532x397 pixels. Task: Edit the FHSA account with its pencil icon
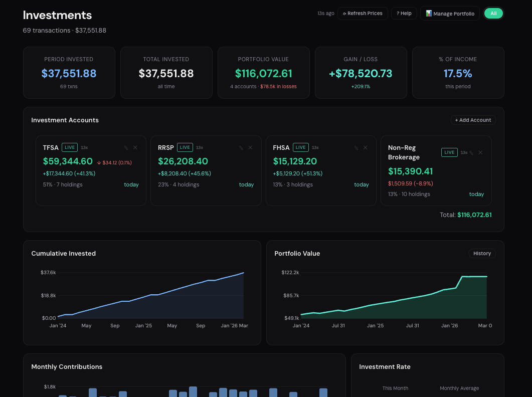(x=356, y=147)
